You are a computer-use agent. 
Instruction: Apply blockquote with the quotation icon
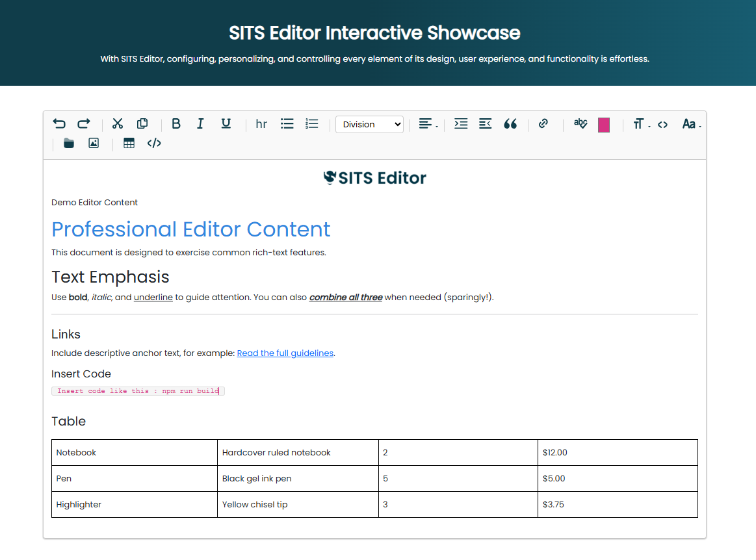510,124
